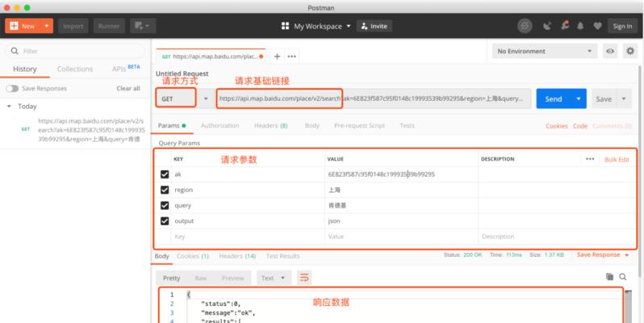Viewport: 644px width, 323px height.
Task: Click Bulk Edit
Action: pos(617,159)
